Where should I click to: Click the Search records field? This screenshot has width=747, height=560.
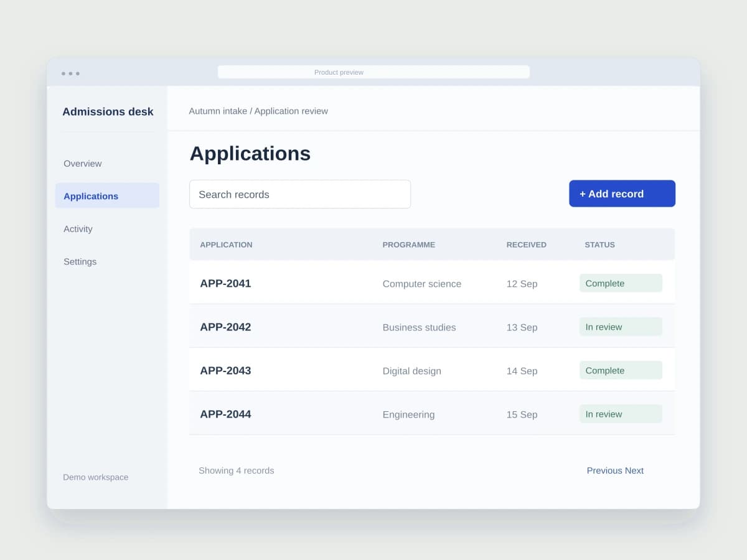click(300, 194)
